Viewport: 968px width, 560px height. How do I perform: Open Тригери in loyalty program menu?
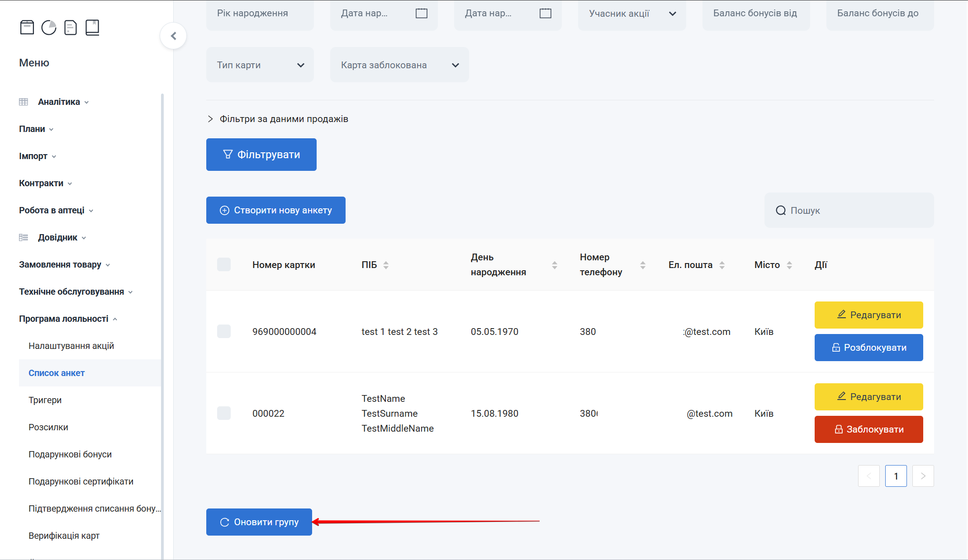(45, 400)
